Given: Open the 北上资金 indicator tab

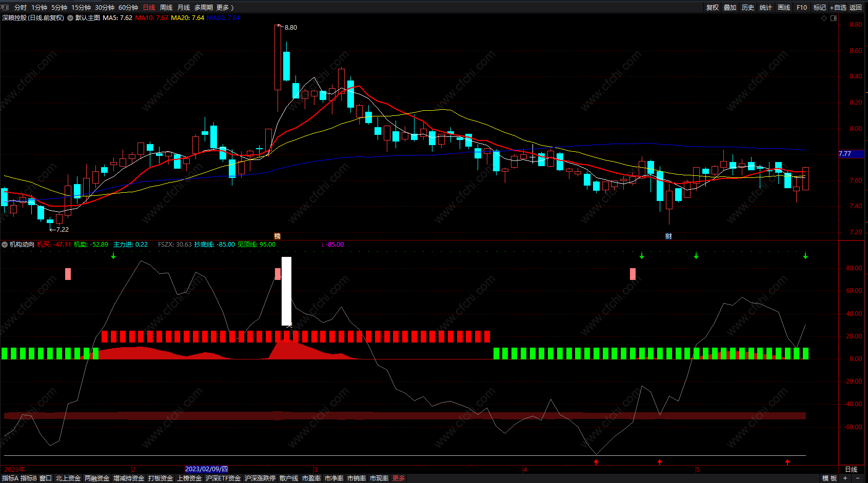Looking at the screenshot, I should tap(68, 478).
